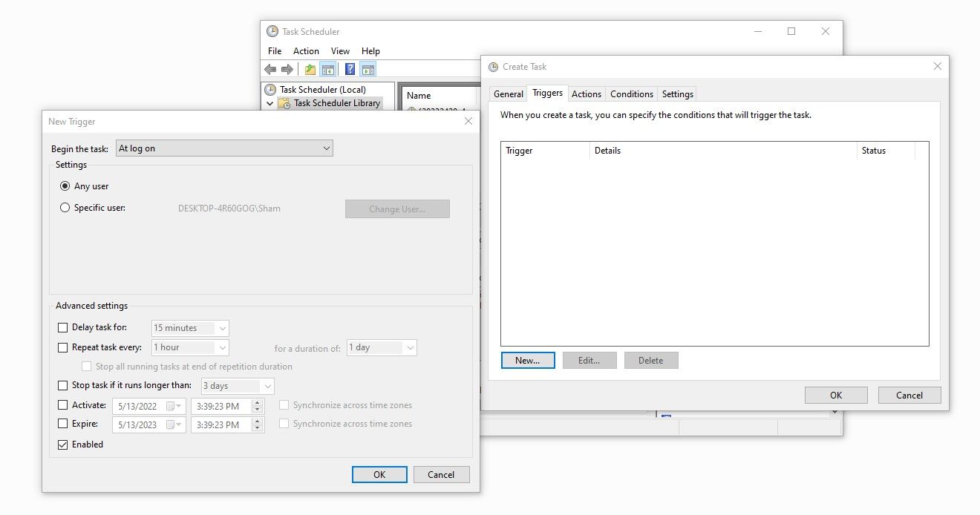Switch to the Actions tab in Create Task
980x515 pixels.
click(587, 94)
